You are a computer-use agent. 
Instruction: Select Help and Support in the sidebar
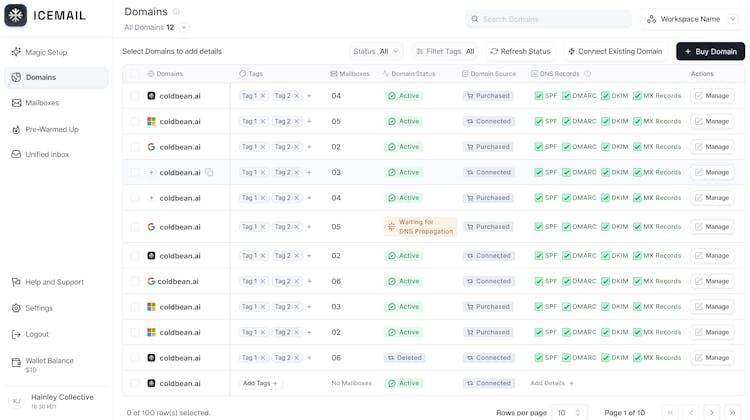(x=54, y=282)
